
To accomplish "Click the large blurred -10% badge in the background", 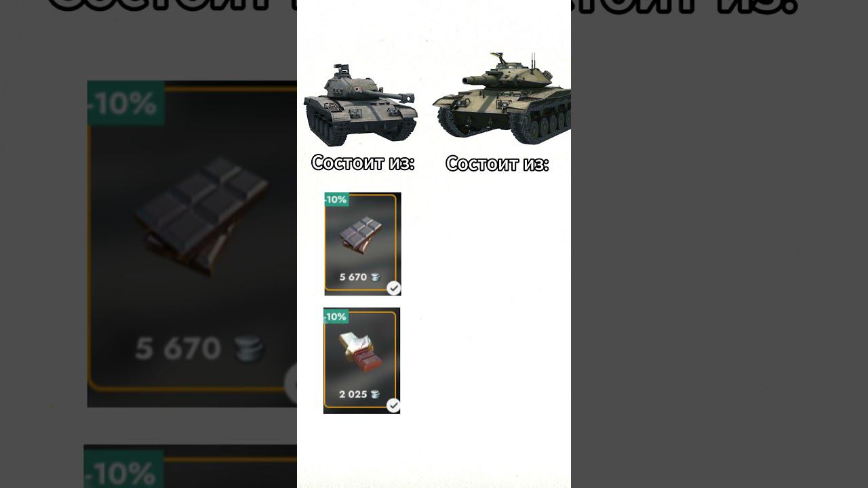I will 126,103.
